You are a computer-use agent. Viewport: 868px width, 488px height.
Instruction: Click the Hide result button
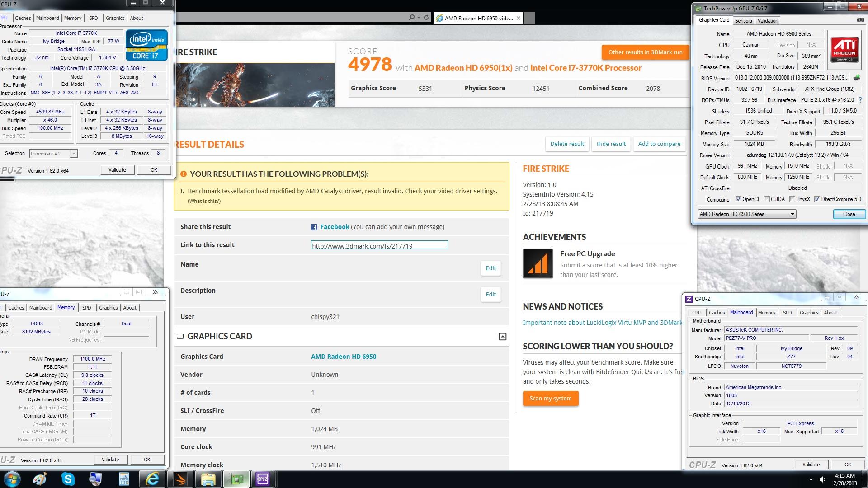tap(611, 144)
